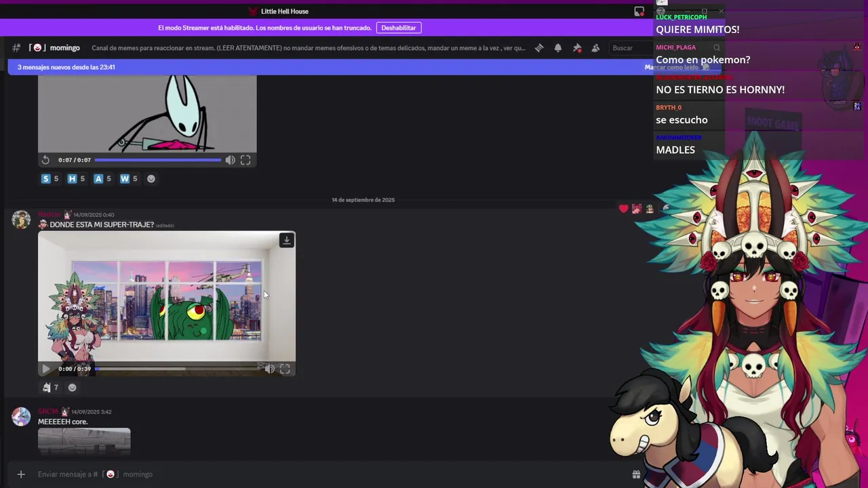
Task: Open fullscreen on the 0:39 video
Action: click(x=285, y=369)
